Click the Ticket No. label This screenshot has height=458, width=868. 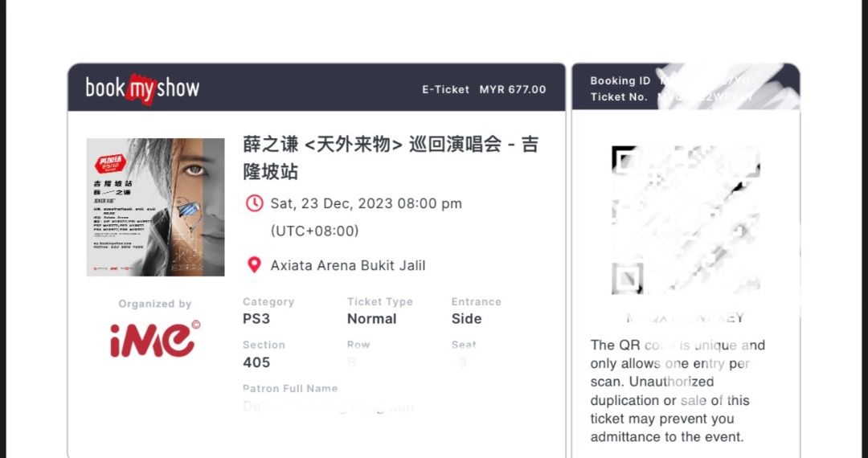[618, 96]
